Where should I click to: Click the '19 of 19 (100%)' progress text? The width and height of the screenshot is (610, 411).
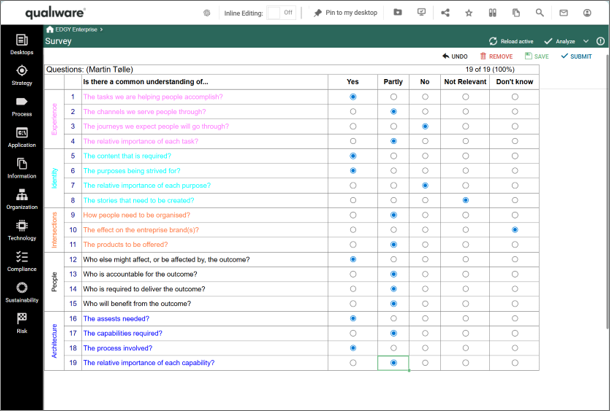coord(490,69)
